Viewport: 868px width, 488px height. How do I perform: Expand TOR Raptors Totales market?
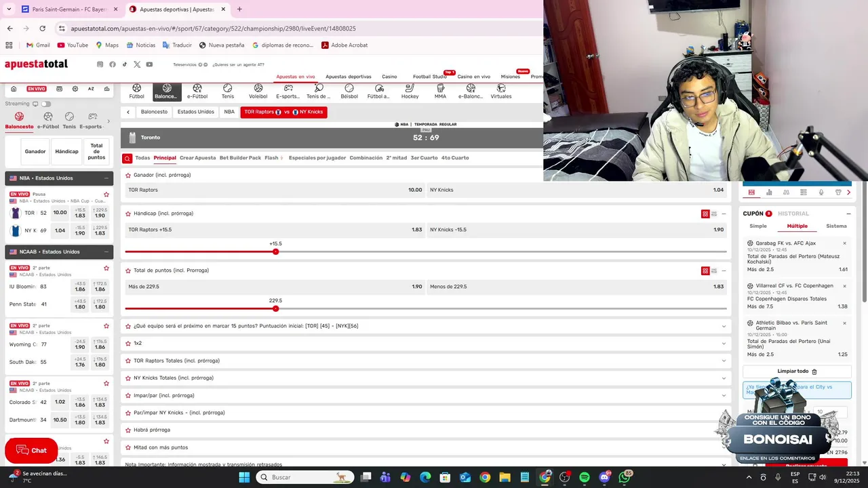[426, 361]
